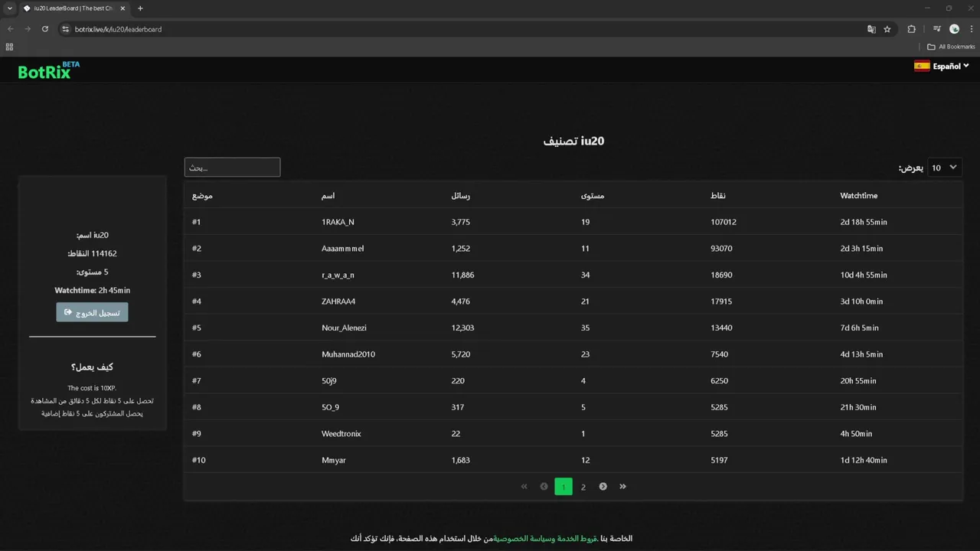Go to pagination page 2
Screen dimensions: 980x551
[x=583, y=487]
